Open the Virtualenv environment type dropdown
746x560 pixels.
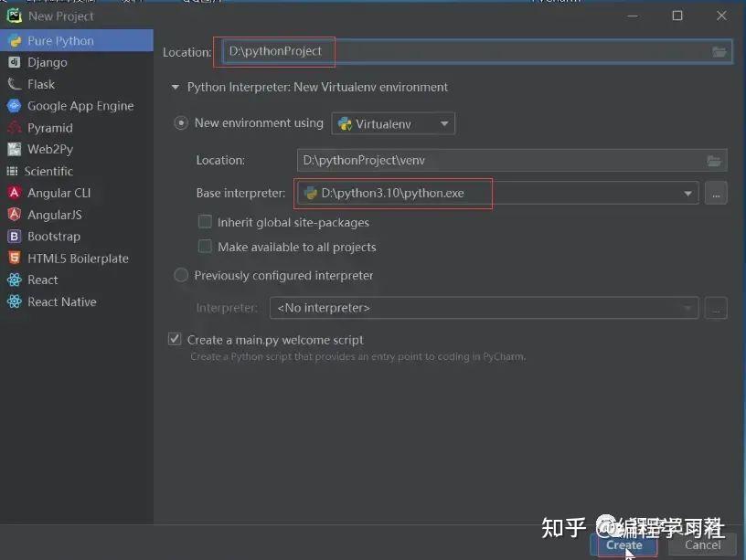(x=444, y=123)
